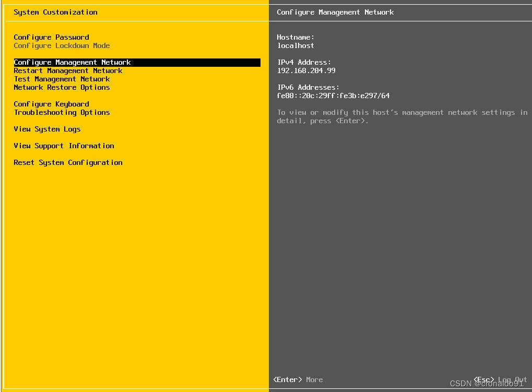Click the localhost hostname value
This screenshot has width=532, height=392.
(x=295, y=45)
